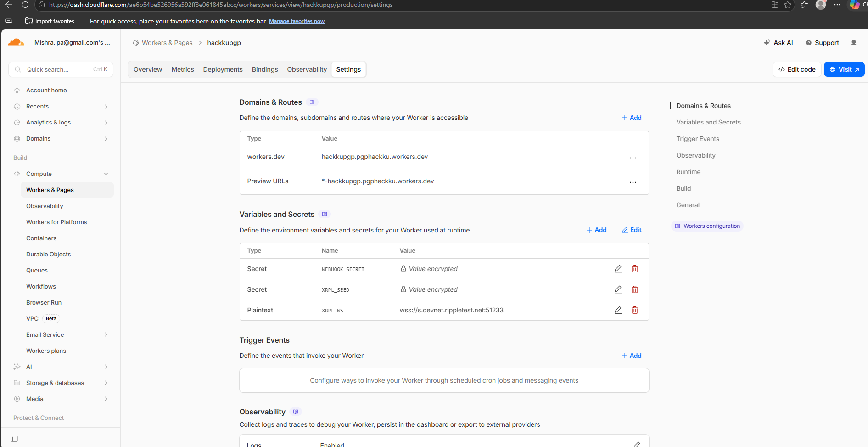This screenshot has height=447, width=868.
Task: Edit the XRPL_SEED secret pencil icon
Action: [x=618, y=289]
